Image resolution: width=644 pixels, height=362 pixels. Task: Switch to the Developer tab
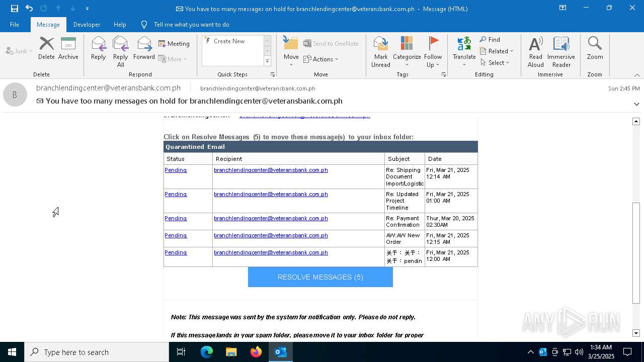point(87,24)
